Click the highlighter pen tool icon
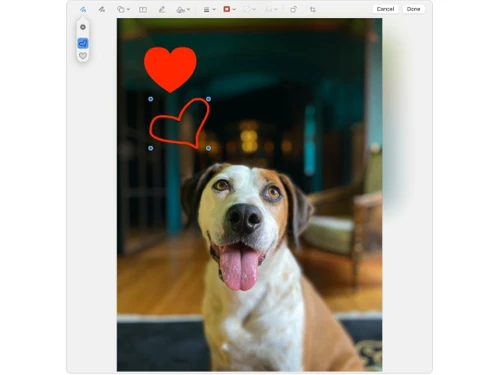 (162, 9)
